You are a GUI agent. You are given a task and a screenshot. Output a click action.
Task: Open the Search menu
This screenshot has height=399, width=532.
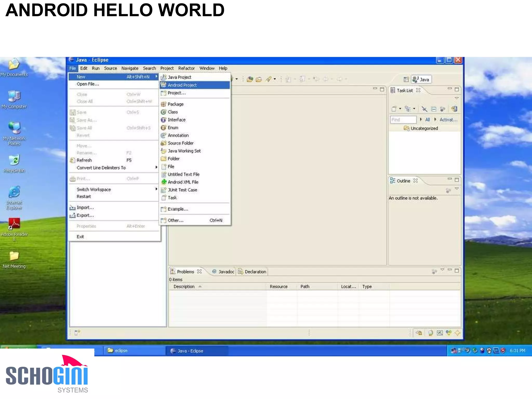click(x=149, y=68)
